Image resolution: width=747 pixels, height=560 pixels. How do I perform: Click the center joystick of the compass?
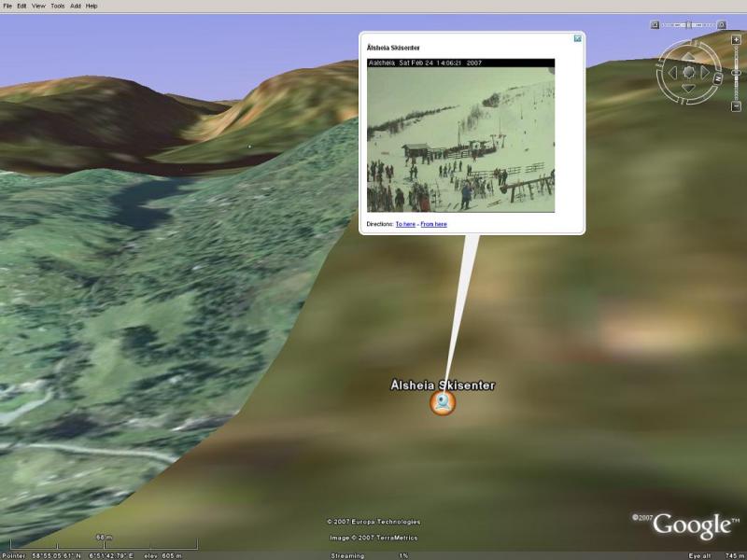[688, 72]
